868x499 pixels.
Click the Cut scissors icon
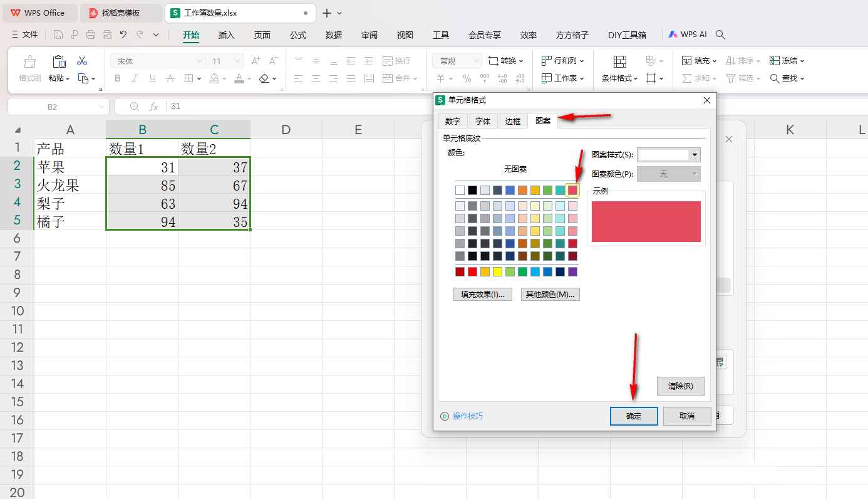[82, 61]
